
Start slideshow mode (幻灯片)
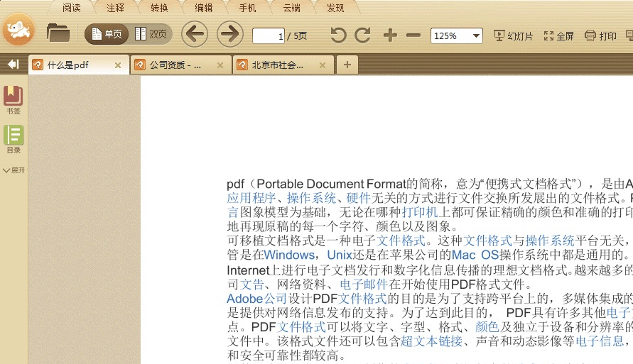coord(513,36)
